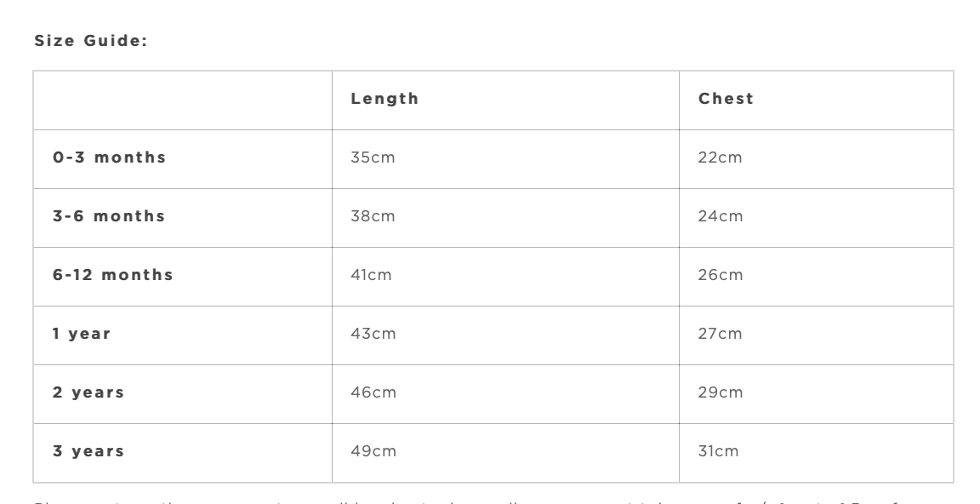This screenshot has height=504, width=980.
Task: Click the 3-6 months row label
Action: [109, 216]
